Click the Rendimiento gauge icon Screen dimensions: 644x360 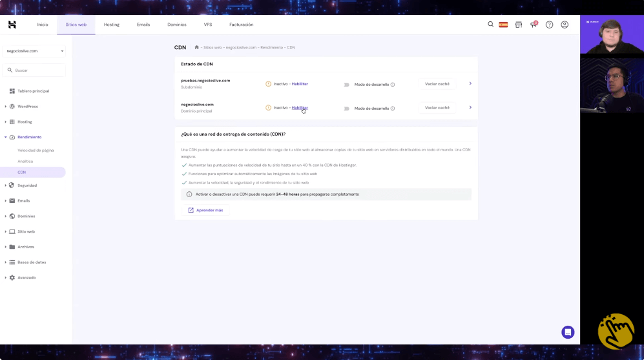pos(12,137)
